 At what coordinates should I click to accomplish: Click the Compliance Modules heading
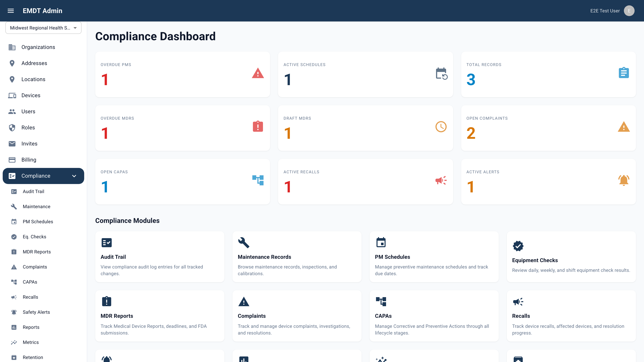pos(127,221)
